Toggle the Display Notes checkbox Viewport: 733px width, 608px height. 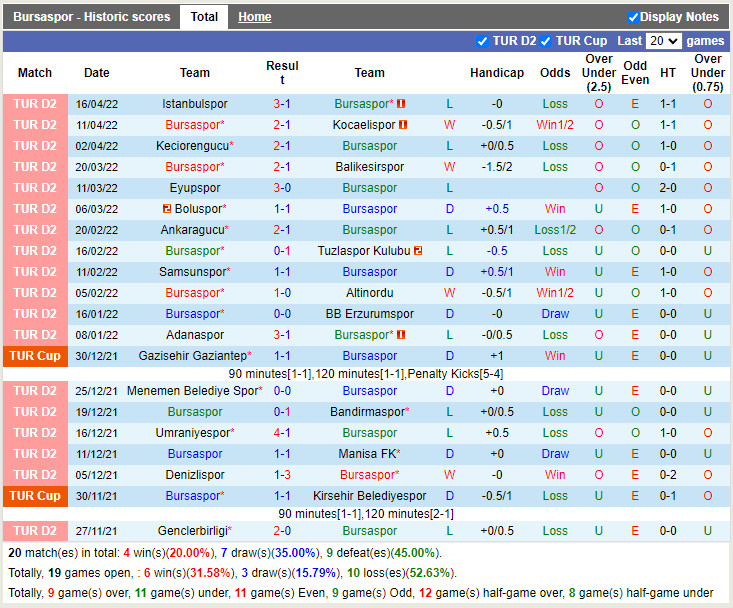[633, 17]
